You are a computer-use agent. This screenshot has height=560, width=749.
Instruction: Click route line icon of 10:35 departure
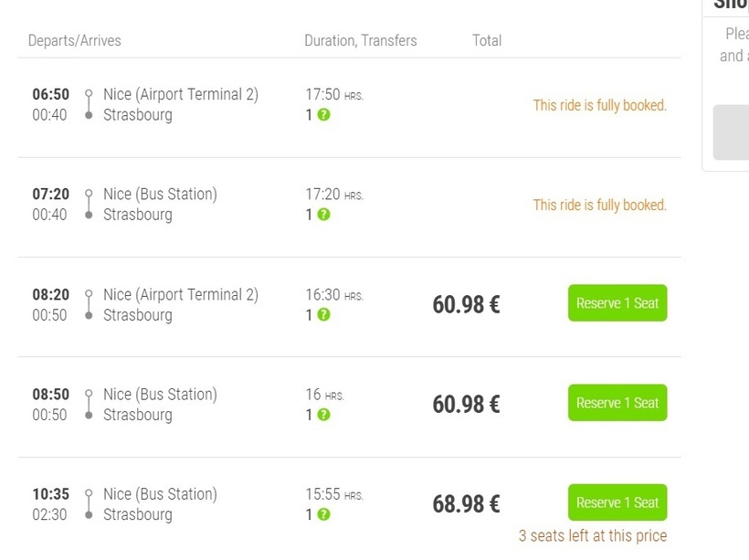click(x=89, y=504)
